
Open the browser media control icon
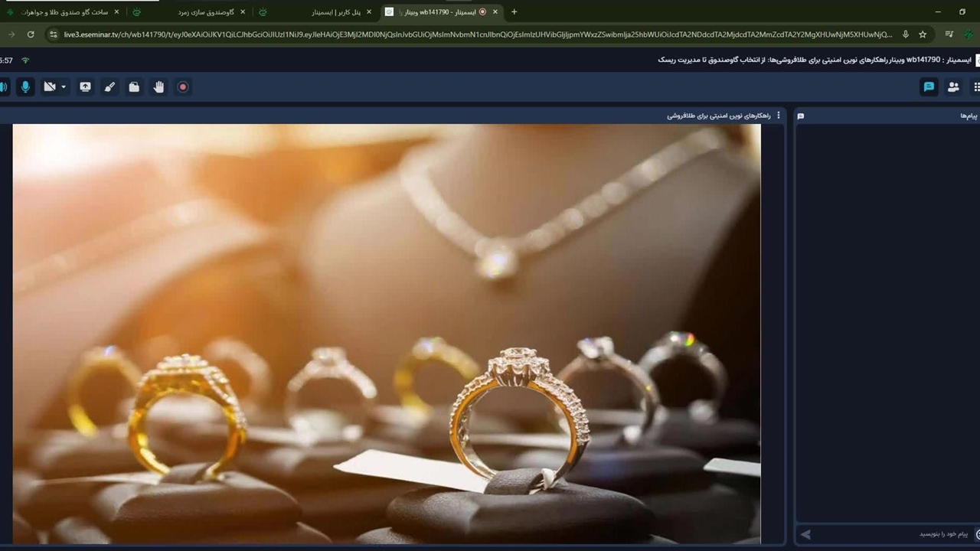(x=949, y=34)
